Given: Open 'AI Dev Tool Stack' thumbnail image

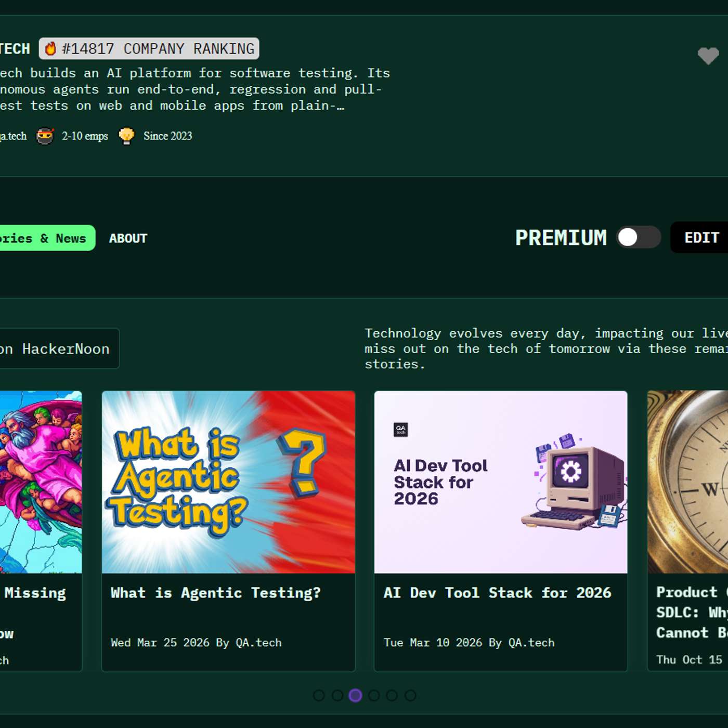Looking at the screenshot, I should [501, 482].
